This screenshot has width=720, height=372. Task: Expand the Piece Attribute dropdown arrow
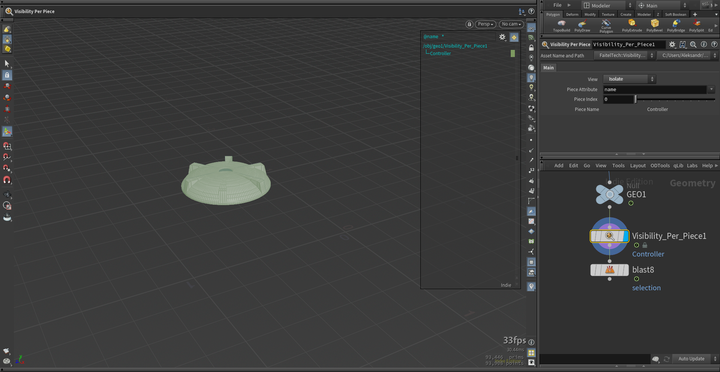(711, 90)
